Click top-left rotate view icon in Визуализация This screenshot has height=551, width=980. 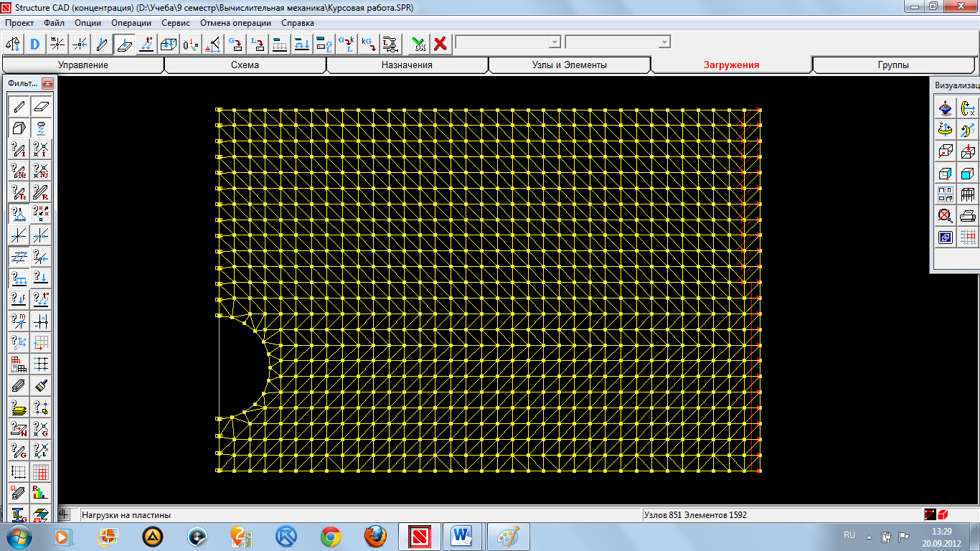click(x=946, y=109)
